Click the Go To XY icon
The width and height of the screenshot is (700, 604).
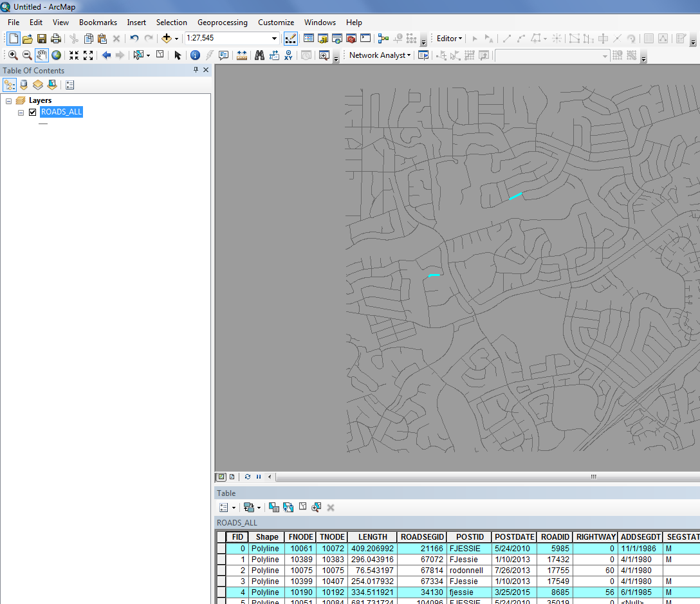click(x=289, y=55)
